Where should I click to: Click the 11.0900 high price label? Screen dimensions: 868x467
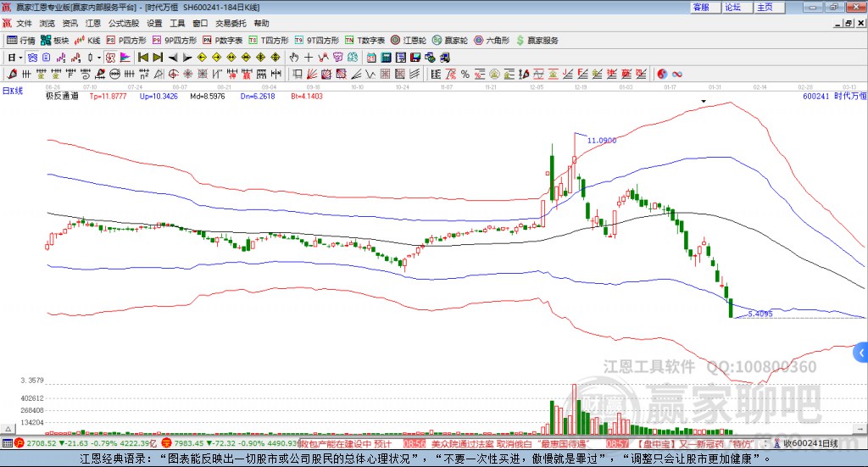(x=602, y=141)
